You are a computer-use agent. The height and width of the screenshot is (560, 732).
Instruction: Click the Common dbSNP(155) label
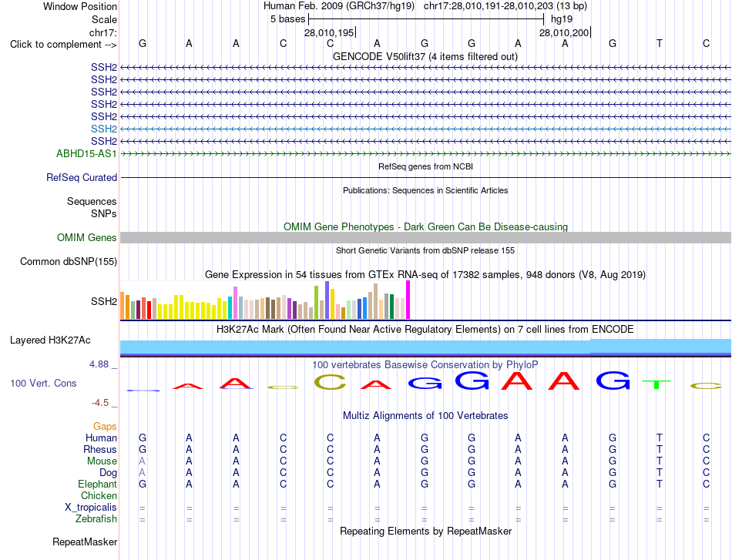68,261
